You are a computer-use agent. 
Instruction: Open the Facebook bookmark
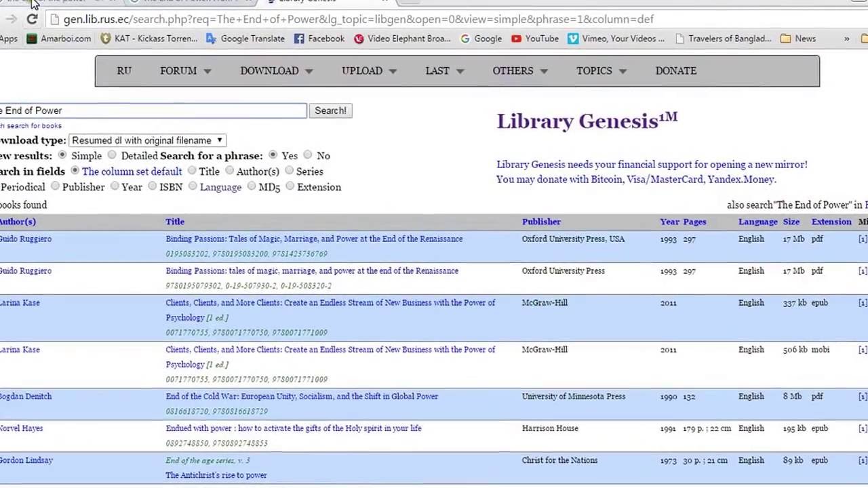coord(319,39)
